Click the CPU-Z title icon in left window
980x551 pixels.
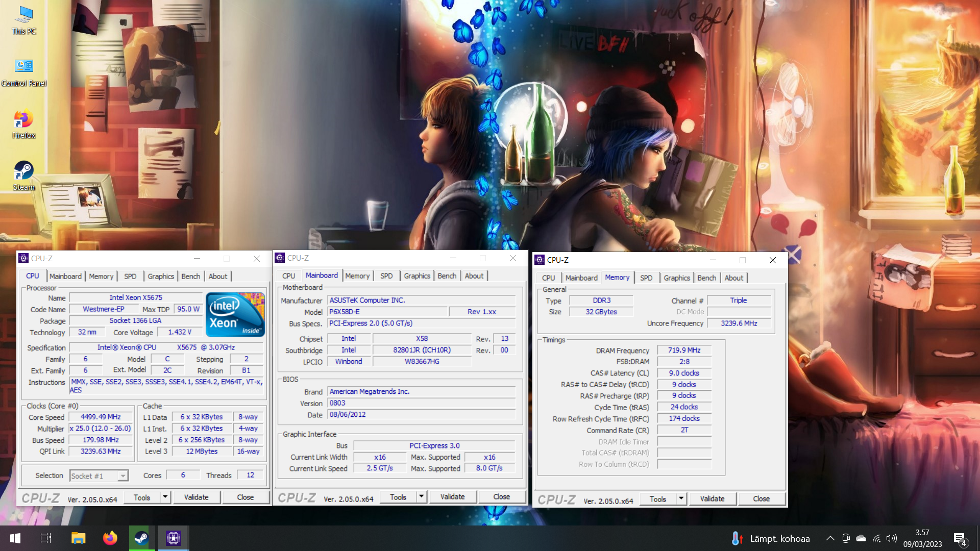23,258
